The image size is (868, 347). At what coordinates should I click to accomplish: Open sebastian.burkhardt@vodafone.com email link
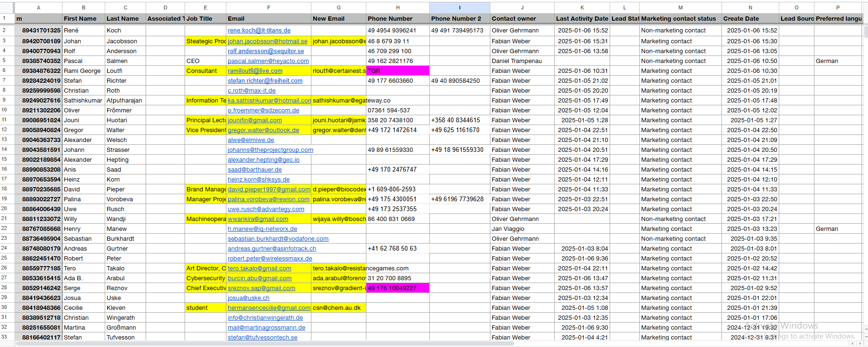click(278, 239)
